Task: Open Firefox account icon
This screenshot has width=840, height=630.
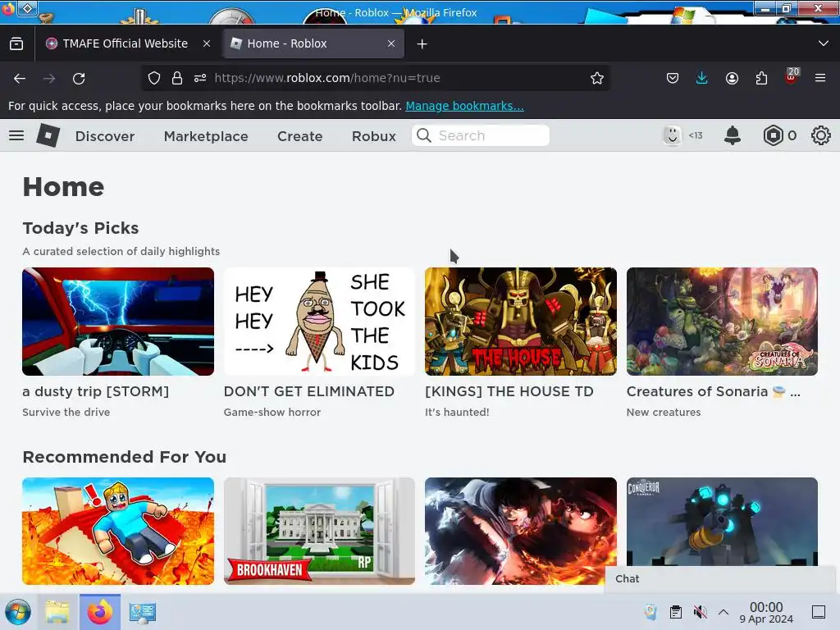Action: tap(732, 78)
